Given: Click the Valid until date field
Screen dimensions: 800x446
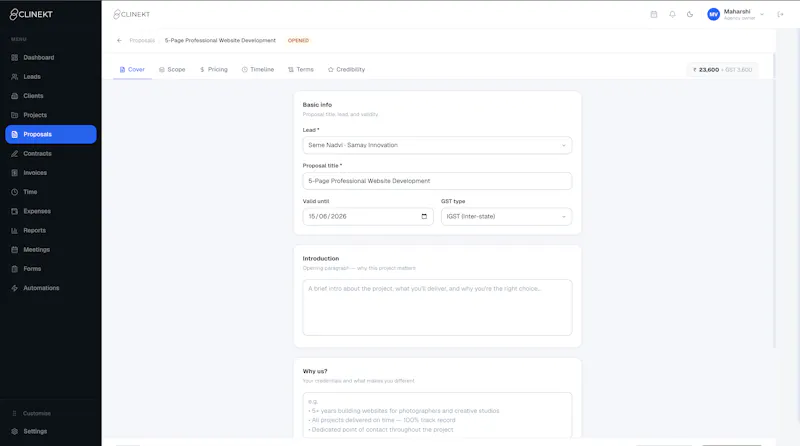Looking at the screenshot, I should click(x=368, y=216).
